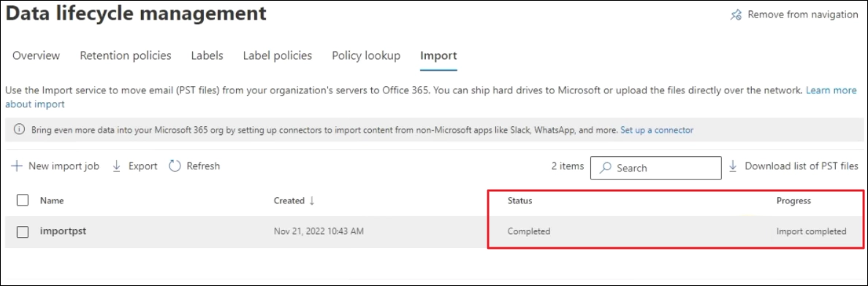868x286 pixels.
Task: Click the circular Refresh icon
Action: point(175,166)
